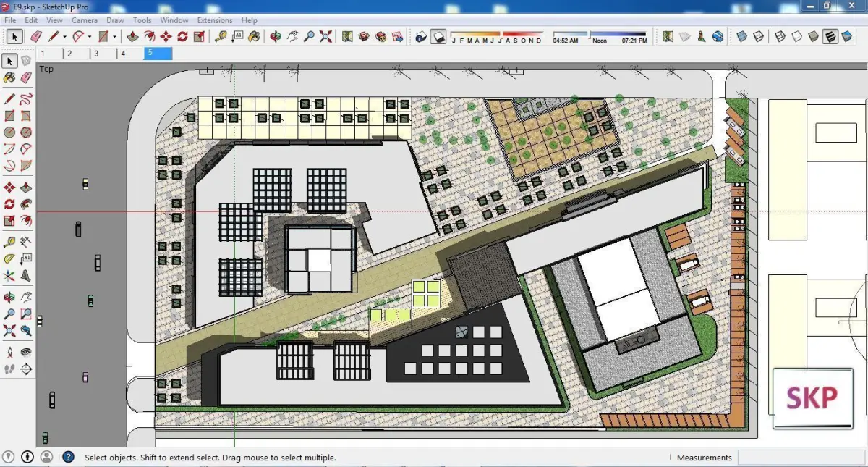868x467 pixels.
Task: Select the Offset tool in top toolbar
Action: [x=149, y=36]
